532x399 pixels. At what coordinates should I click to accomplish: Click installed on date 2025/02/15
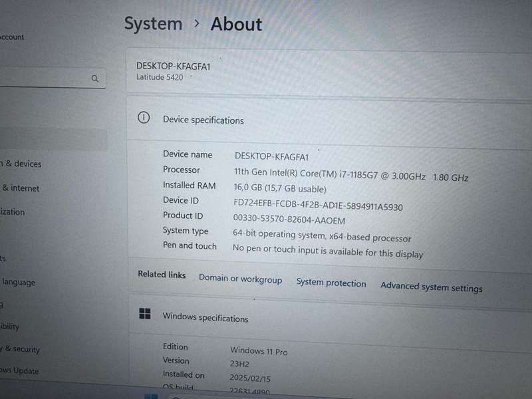[250, 378]
